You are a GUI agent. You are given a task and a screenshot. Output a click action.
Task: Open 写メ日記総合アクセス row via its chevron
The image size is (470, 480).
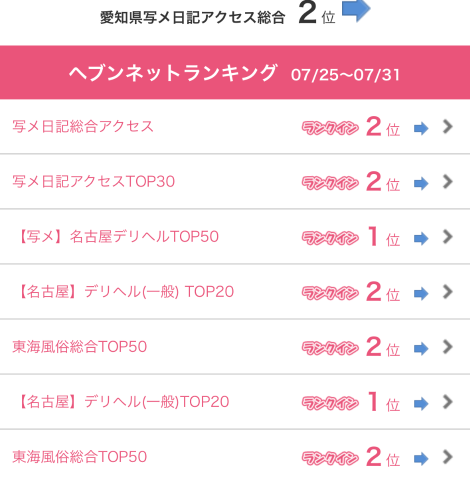[x=448, y=127]
